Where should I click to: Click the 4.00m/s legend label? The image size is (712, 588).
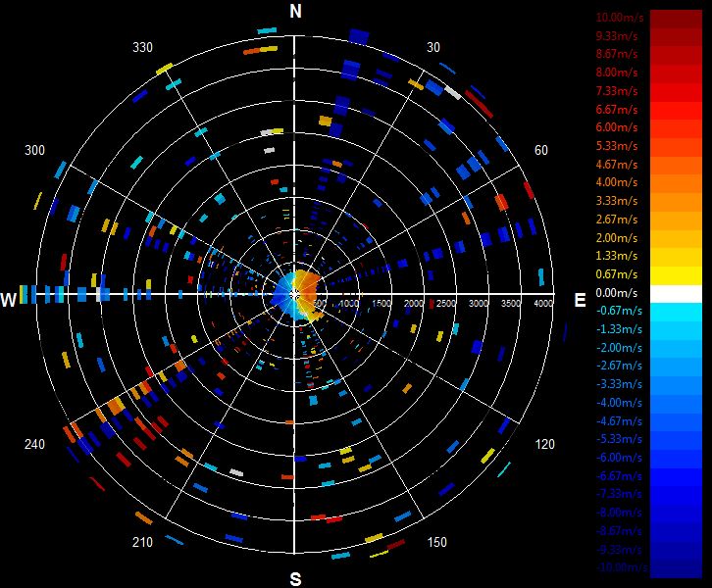coord(617,182)
